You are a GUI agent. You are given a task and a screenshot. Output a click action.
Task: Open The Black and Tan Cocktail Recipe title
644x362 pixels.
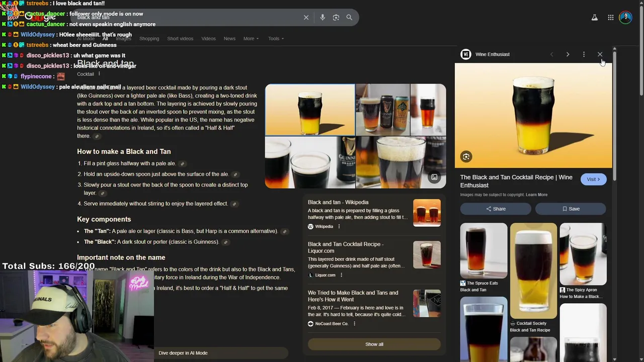pyautogui.click(x=516, y=182)
